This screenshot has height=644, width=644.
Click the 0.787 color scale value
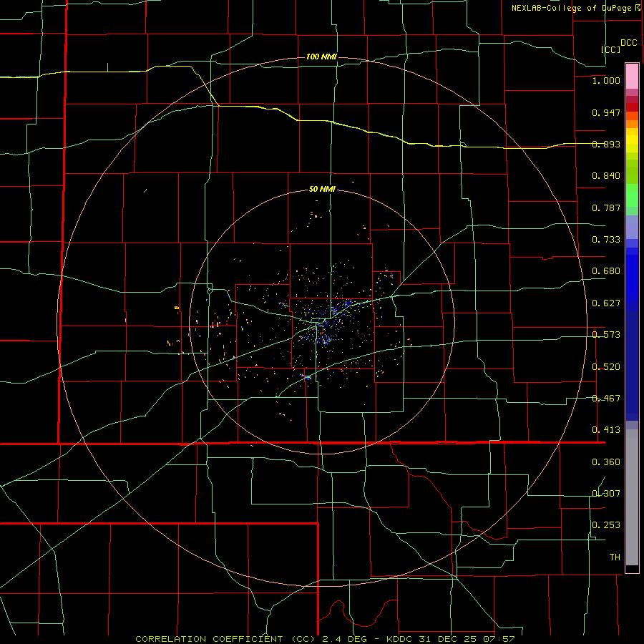click(606, 208)
